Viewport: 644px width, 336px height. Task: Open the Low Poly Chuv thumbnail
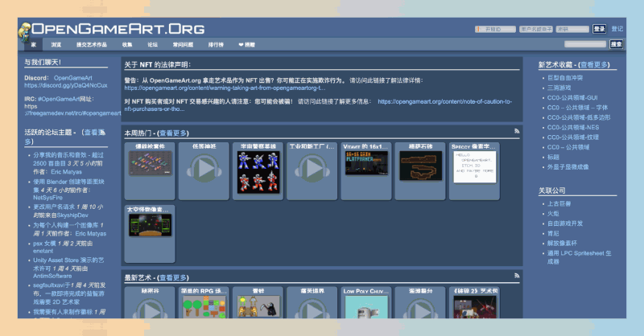point(366,307)
